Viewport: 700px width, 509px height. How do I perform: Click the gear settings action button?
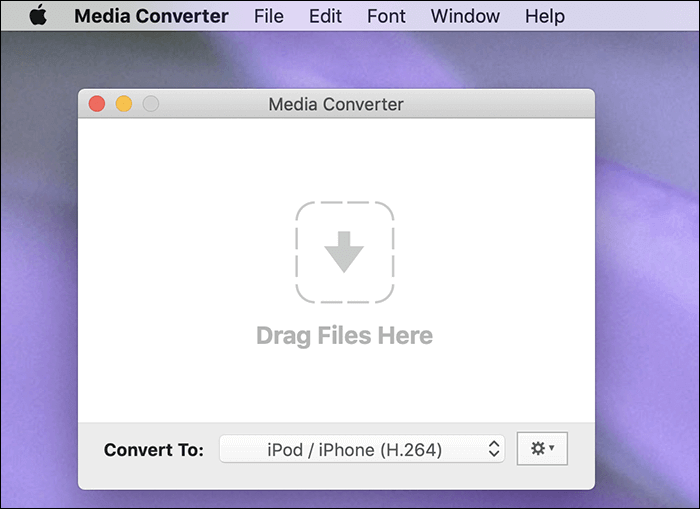(x=542, y=448)
